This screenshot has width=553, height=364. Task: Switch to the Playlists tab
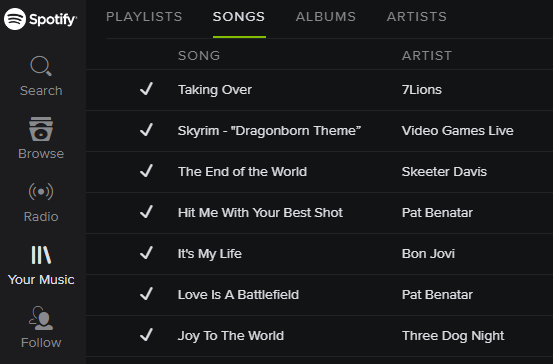pyautogui.click(x=144, y=17)
